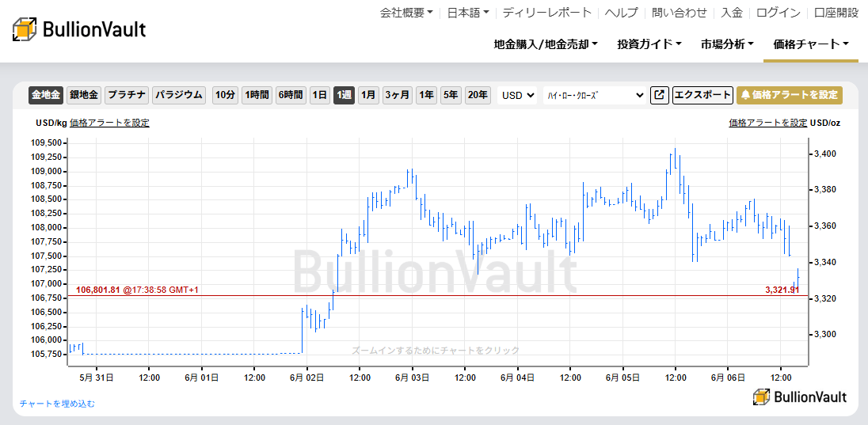Click the 5月 31日 date axis label
868x425 pixels.
(97, 378)
